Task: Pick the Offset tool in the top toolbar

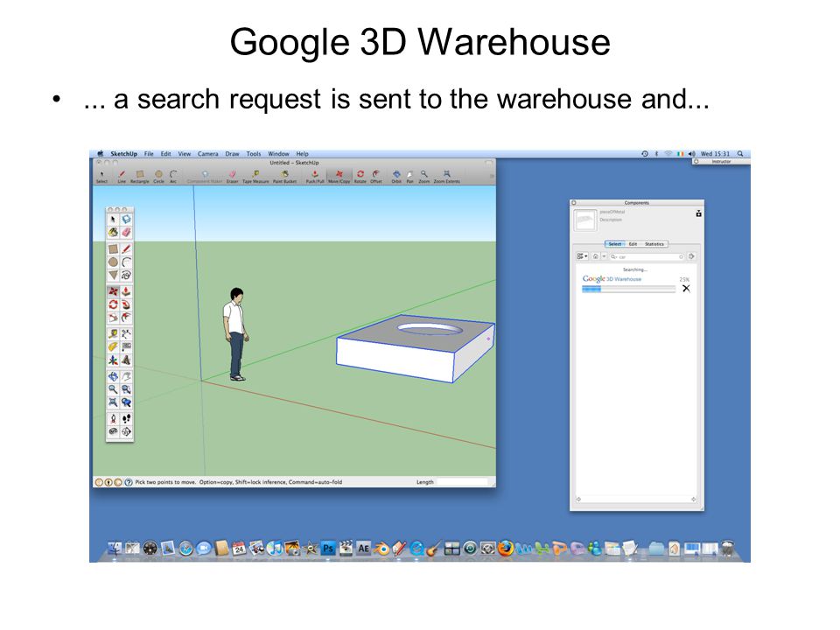Action: tap(376, 175)
